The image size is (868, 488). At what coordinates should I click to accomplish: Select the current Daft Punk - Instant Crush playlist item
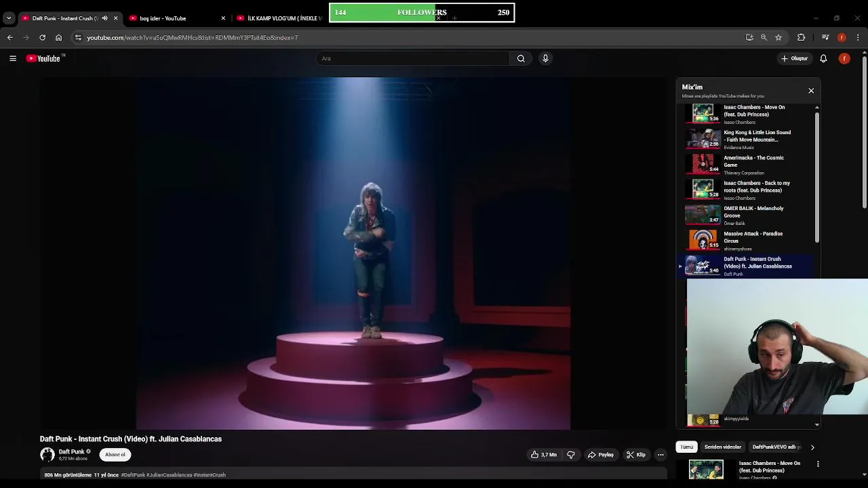point(747,266)
